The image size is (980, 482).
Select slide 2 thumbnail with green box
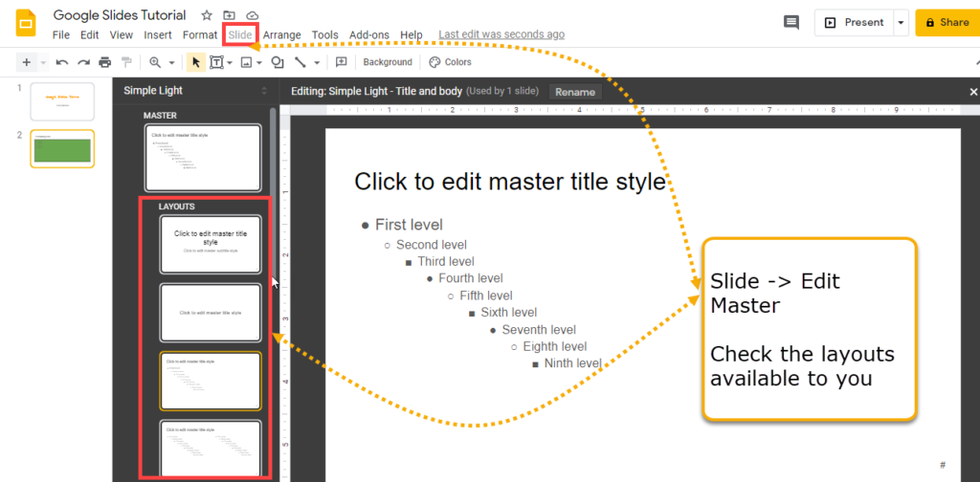[62, 149]
